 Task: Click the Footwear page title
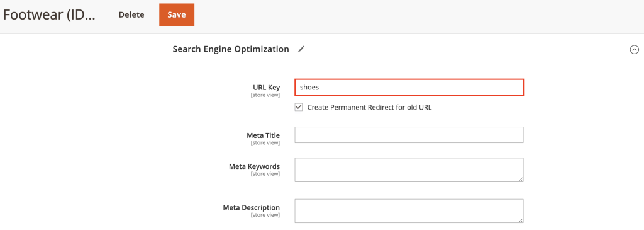point(49,15)
